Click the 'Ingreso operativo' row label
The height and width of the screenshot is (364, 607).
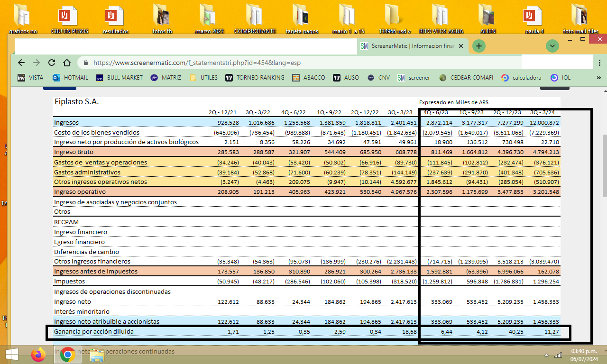pyautogui.click(x=80, y=192)
